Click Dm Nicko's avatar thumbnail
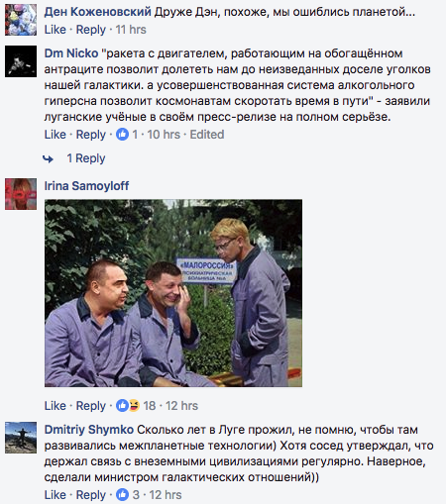The image size is (446, 504). (x=21, y=61)
